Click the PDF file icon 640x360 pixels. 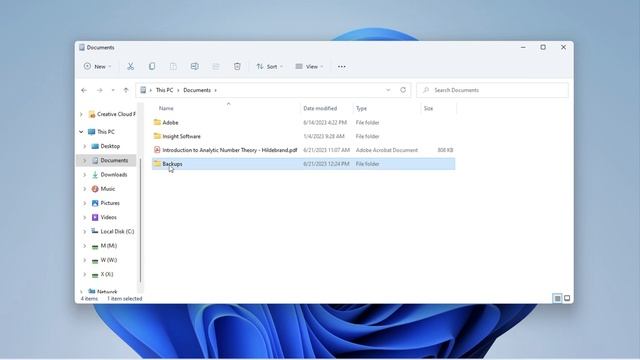tap(157, 150)
